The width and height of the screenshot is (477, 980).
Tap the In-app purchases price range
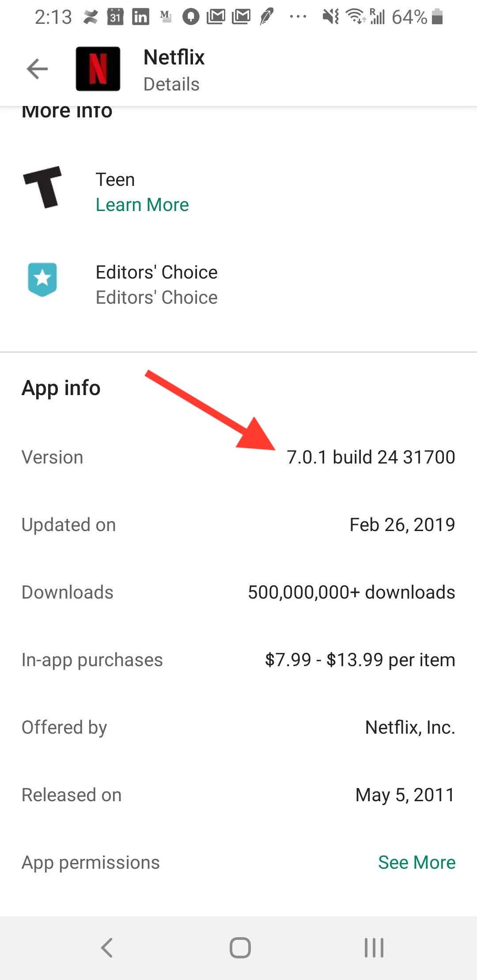click(x=360, y=660)
